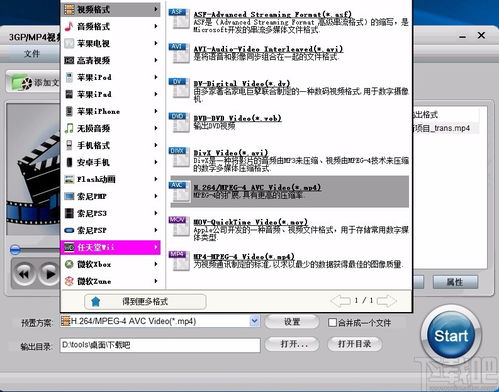499x392 pixels.
Task: Expand the 音频格式 submenu arrow
Action: pyautogui.click(x=156, y=26)
